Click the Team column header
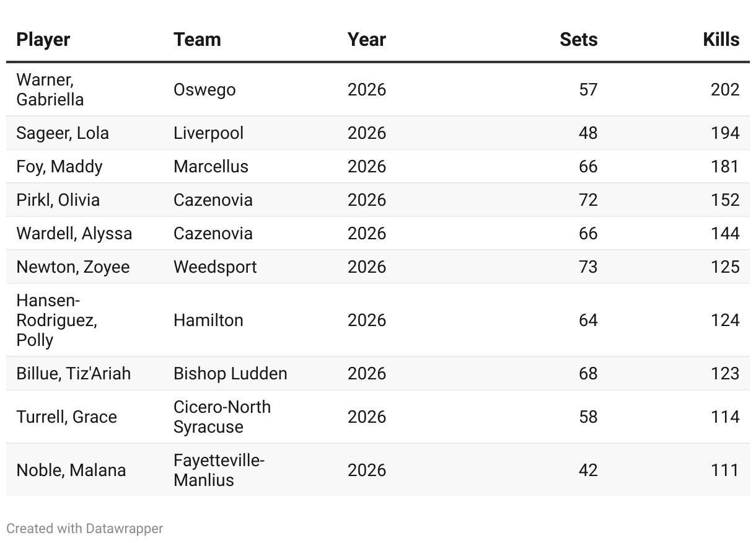Screen dimensions: 756x543 (x=197, y=40)
